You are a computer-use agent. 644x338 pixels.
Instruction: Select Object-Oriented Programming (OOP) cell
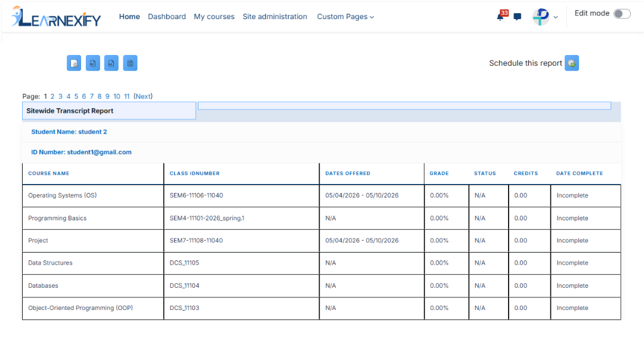[93, 308]
